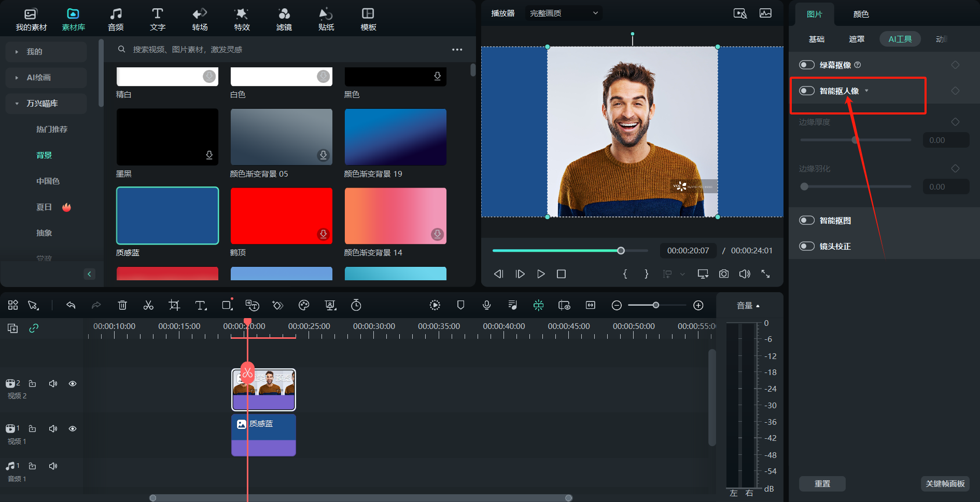The width and height of the screenshot is (980, 502).
Task: Open the color palette tool icon
Action: pyautogui.click(x=304, y=305)
